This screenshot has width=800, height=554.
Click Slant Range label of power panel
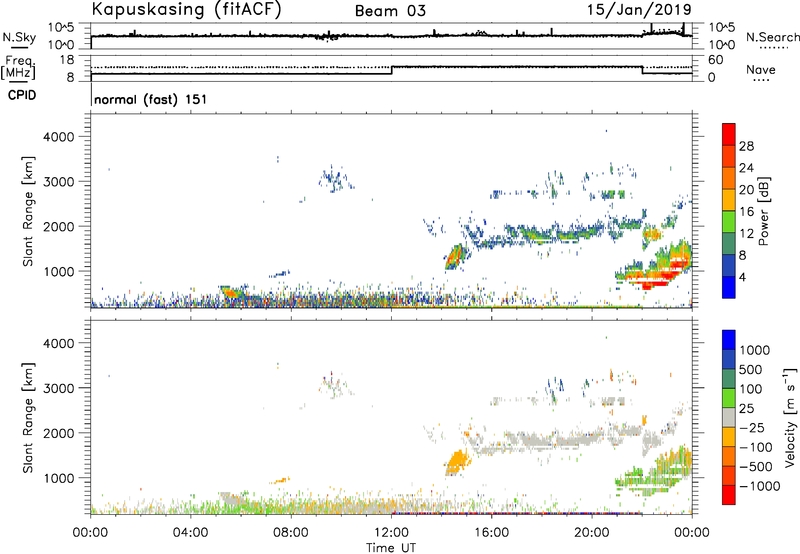pyautogui.click(x=28, y=211)
